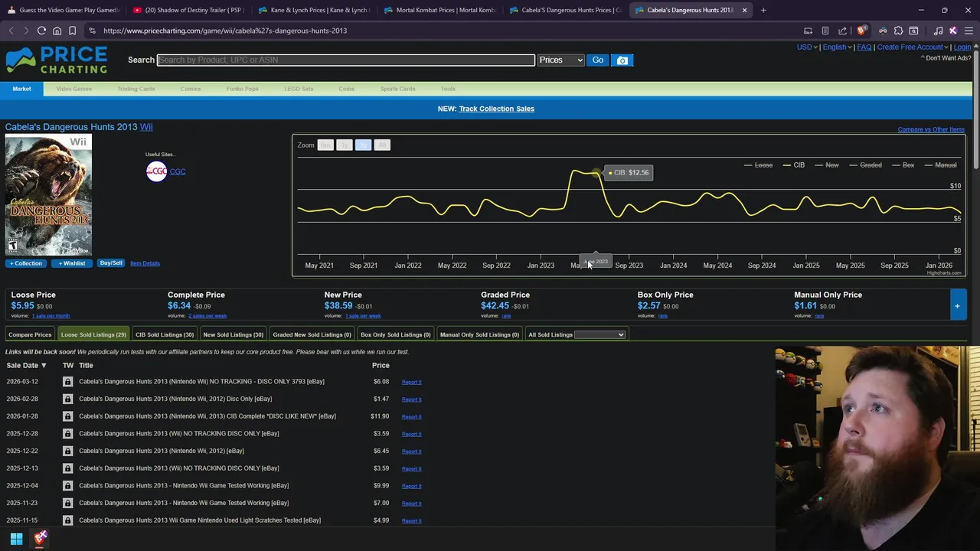The width and height of the screenshot is (980, 551).
Task: Open the English language dropdown
Action: coord(837,47)
